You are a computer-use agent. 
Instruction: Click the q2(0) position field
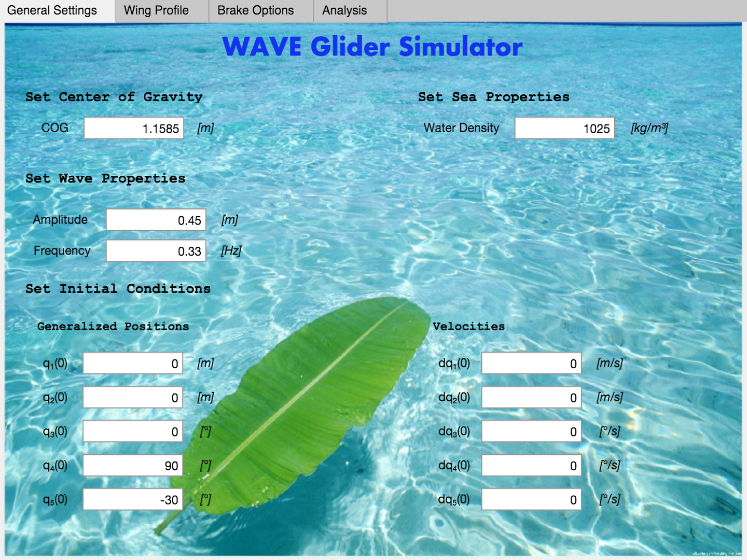[x=133, y=398]
